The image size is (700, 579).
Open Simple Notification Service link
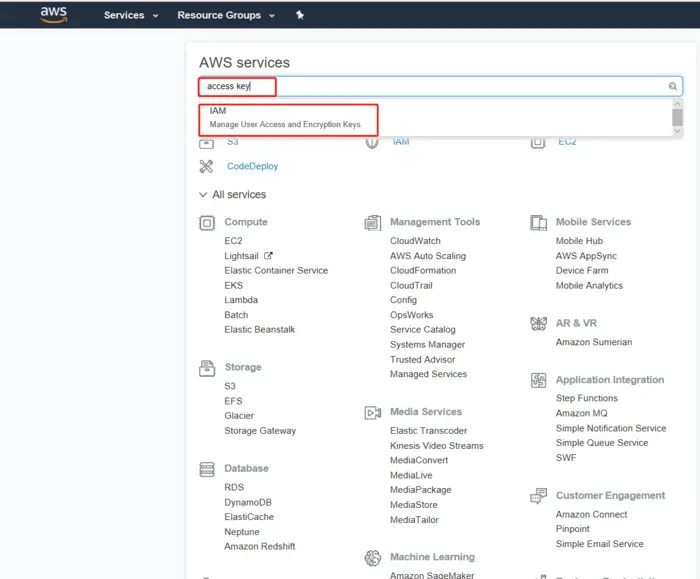(x=610, y=428)
